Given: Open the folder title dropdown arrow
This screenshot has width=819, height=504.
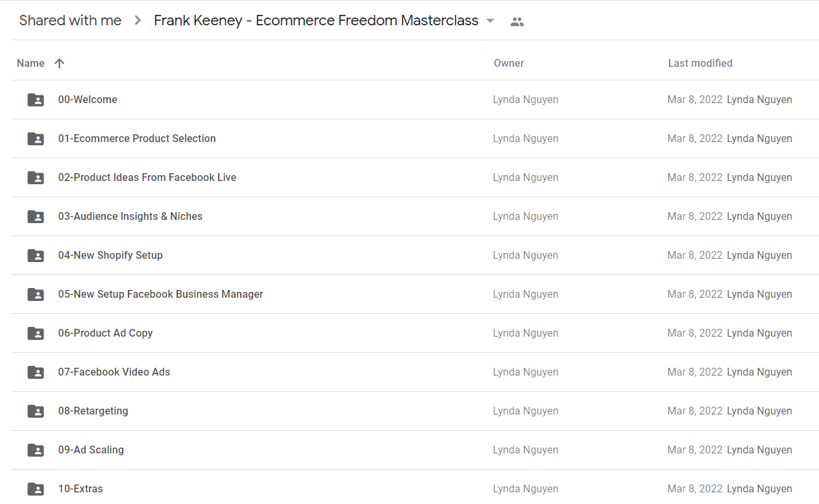Looking at the screenshot, I should click(490, 21).
